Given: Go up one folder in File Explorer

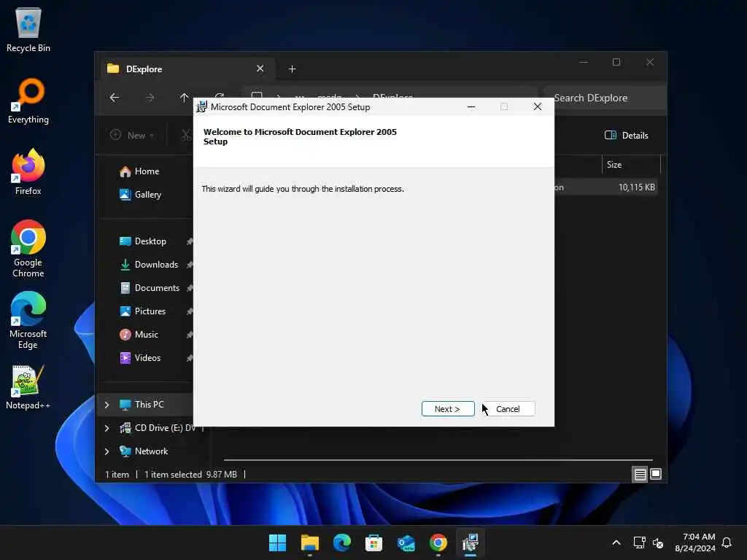Looking at the screenshot, I should pos(185,98).
